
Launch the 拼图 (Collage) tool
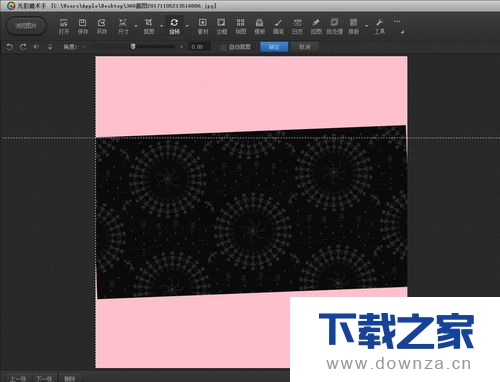click(240, 27)
